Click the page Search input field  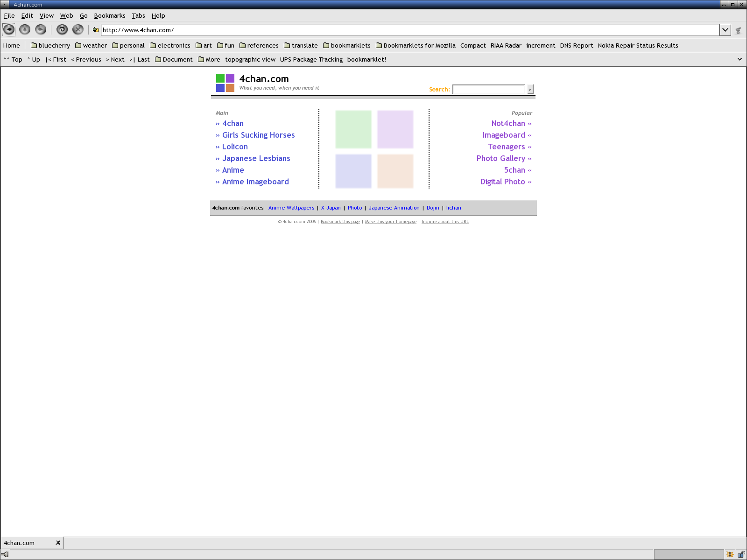(489, 89)
